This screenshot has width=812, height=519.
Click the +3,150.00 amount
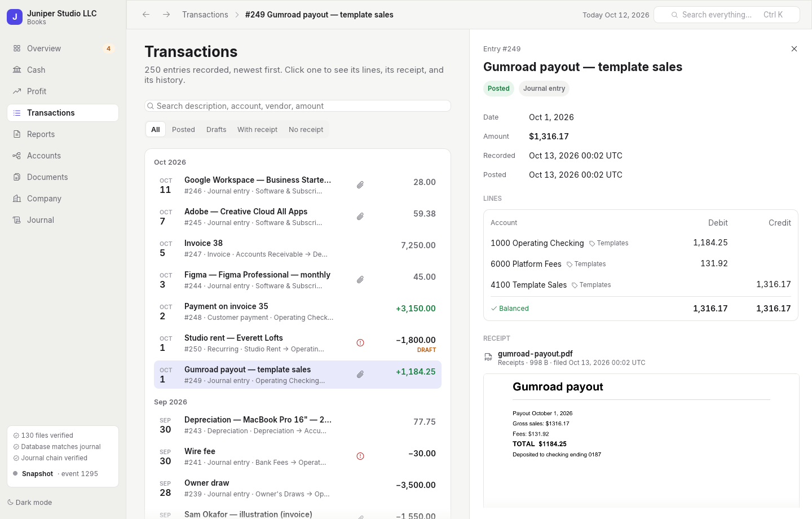416,309
